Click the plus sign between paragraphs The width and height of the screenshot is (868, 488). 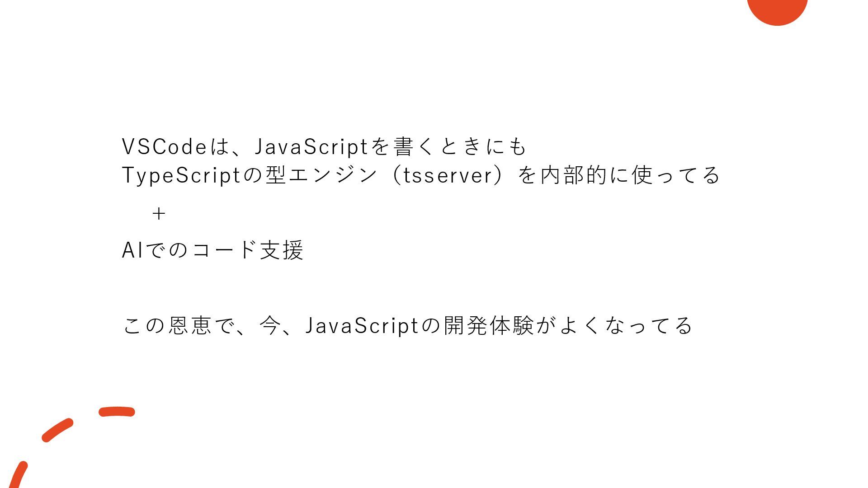click(159, 213)
